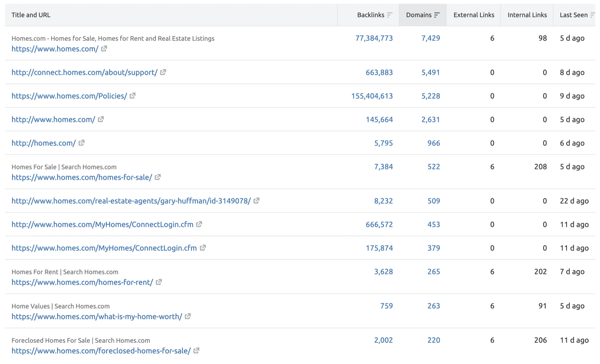
Task: View 509 referring domains
Action: 434,201
